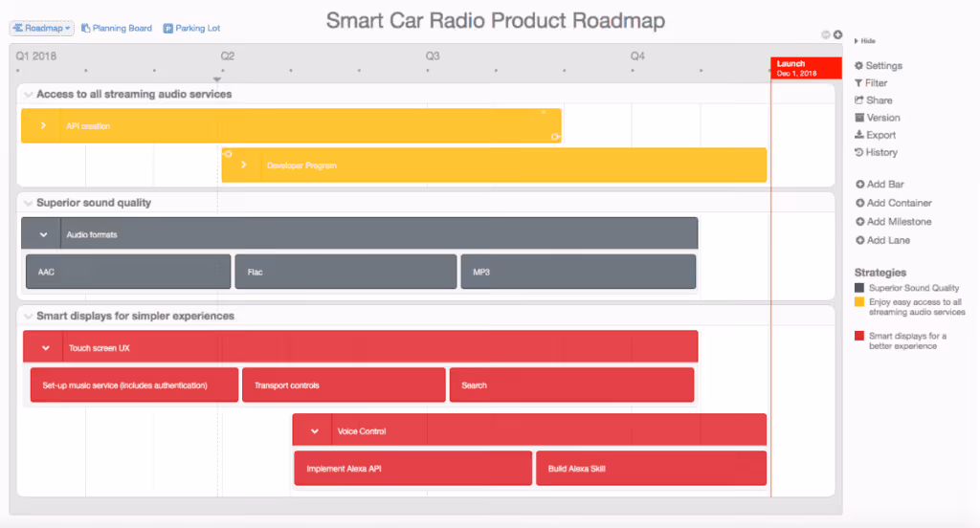Click the plus icon for Add Milestone
Viewport: 980px width, 528px height.
click(860, 222)
